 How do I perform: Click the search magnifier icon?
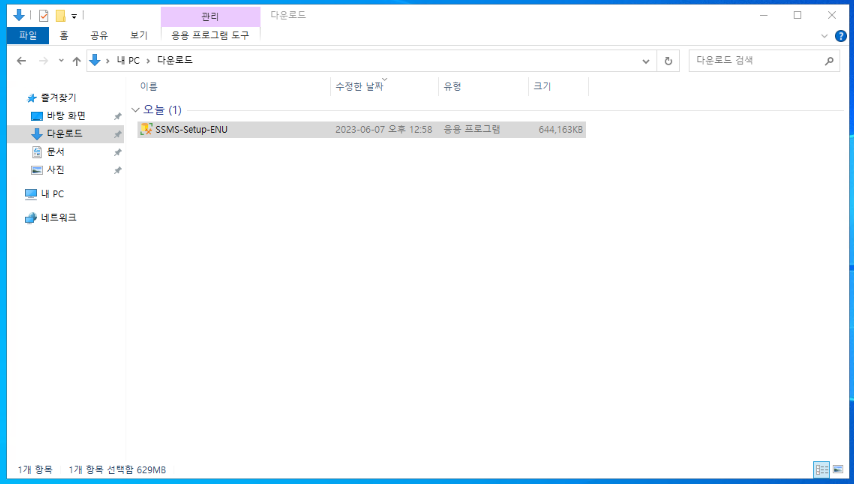point(829,61)
